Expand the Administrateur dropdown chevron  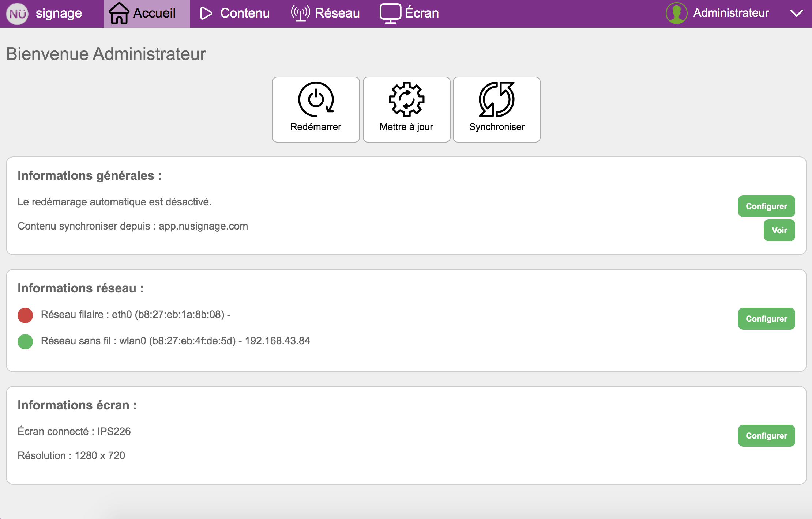pyautogui.click(x=796, y=14)
